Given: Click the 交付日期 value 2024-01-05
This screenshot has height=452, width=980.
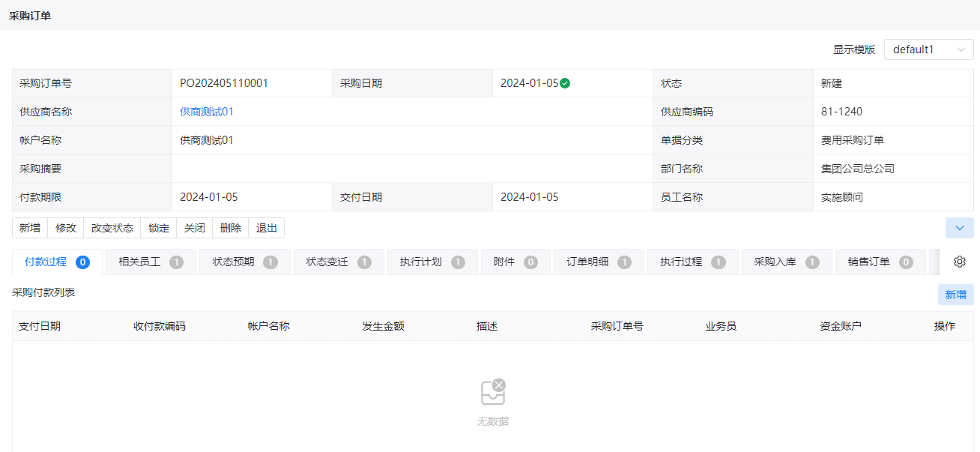Looking at the screenshot, I should coord(530,197).
